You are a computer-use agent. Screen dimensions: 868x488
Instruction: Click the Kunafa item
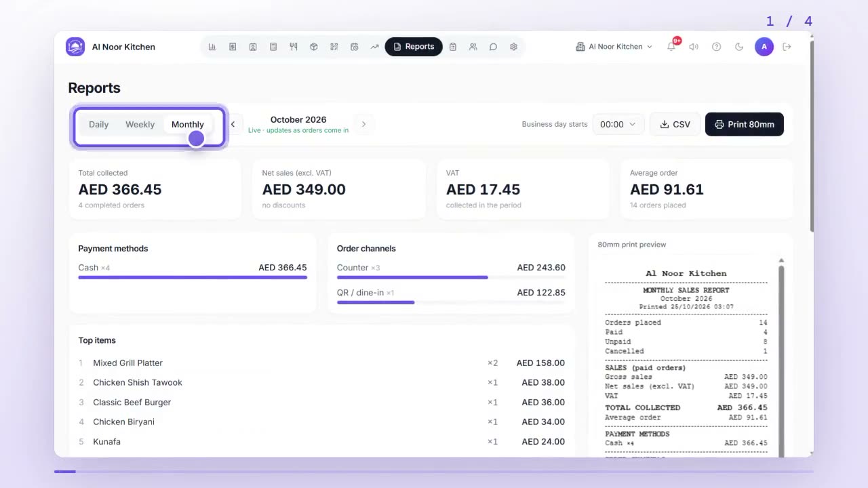tap(107, 442)
